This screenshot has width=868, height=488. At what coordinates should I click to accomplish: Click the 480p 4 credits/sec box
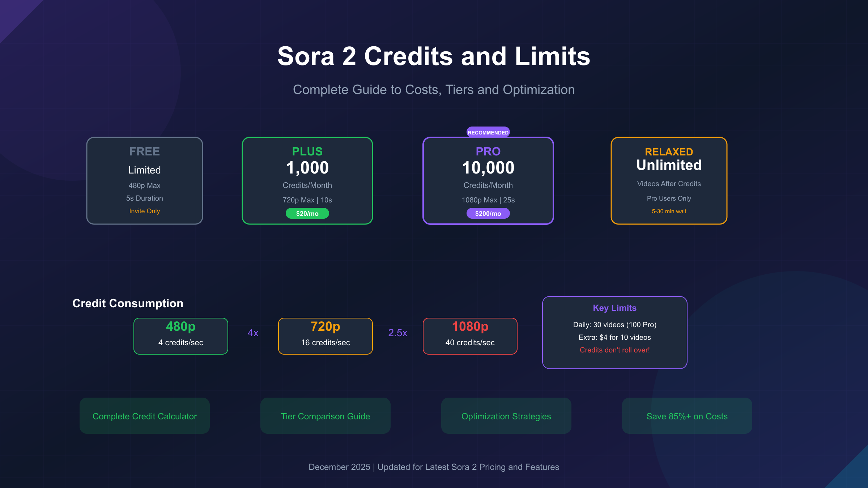pos(181,336)
